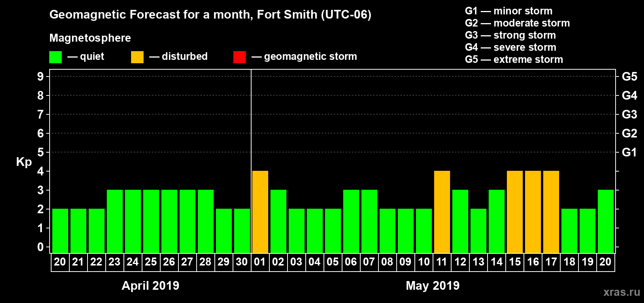Click date label 18 in May
This screenshot has width=644, height=303.
pyautogui.click(x=569, y=262)
